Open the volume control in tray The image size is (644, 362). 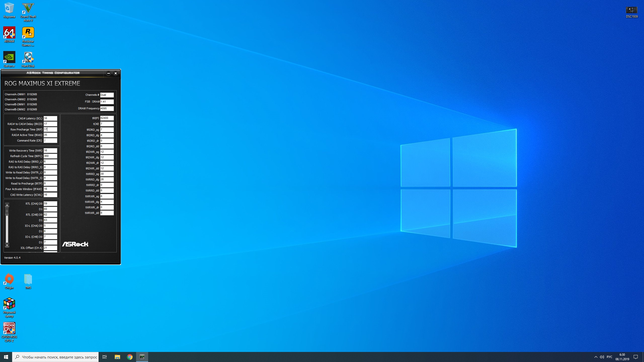[602, 357]
